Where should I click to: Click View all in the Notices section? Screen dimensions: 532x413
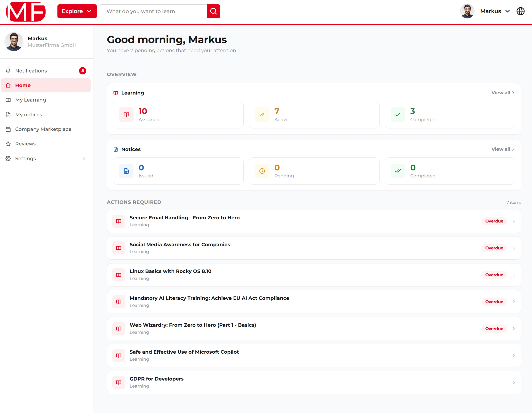[503, 149]
